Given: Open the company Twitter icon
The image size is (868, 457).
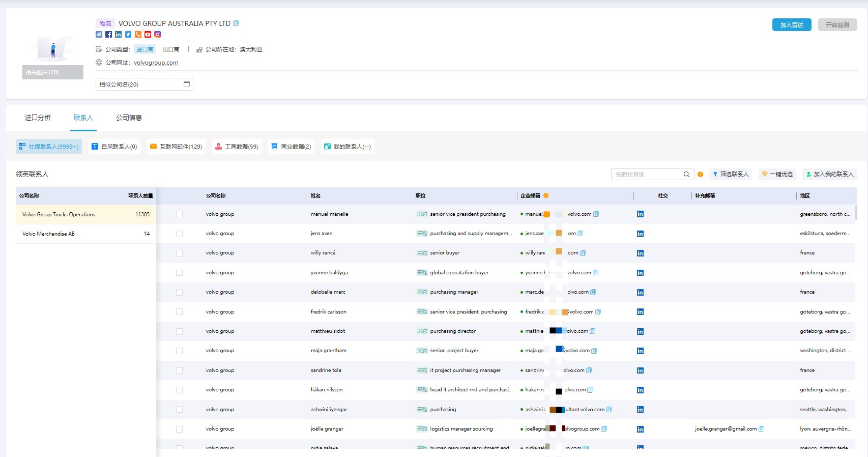Looking at the screenshot, I should coord(128,35).
